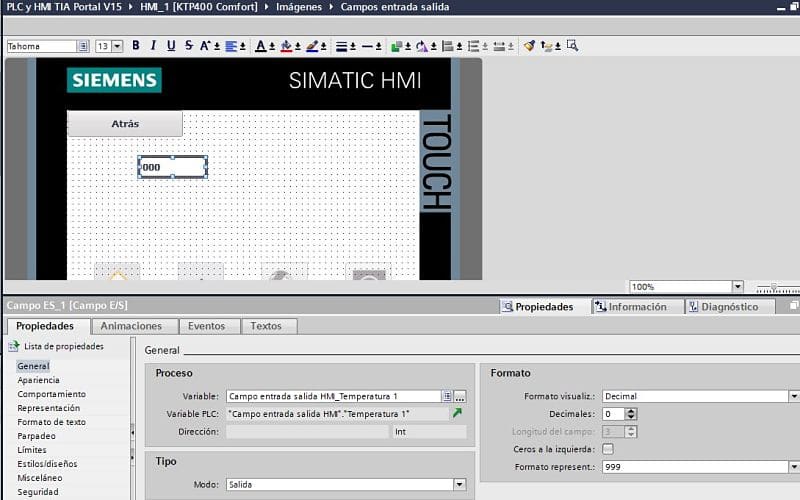Open the 100% zoom level dropdown
This screenshot has height=500, width=800.
738,287
